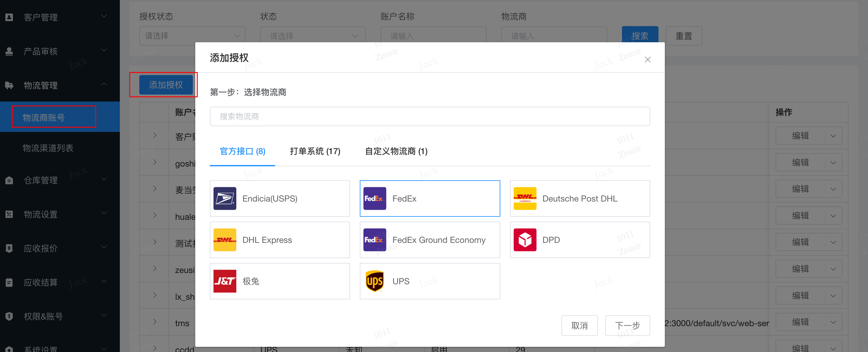Expand the 权限&账号 menu chevron
Viewport: 868px width, 352px height.
click(104, 316)
